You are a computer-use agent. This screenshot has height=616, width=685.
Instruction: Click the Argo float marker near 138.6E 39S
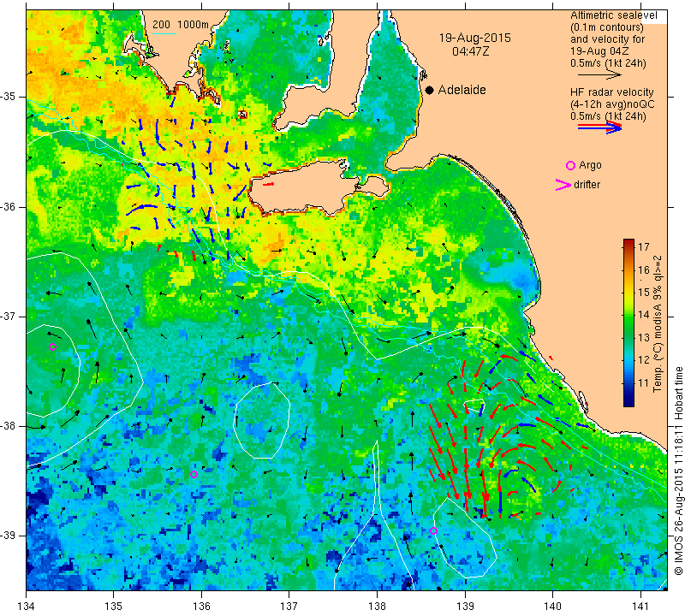pos(433,530)
